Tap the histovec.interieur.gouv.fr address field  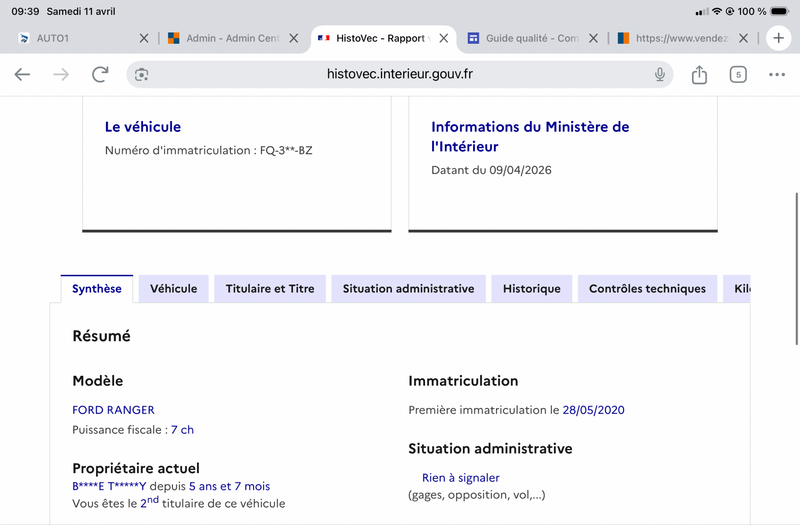pyautogui.click(x=399, y=74)
